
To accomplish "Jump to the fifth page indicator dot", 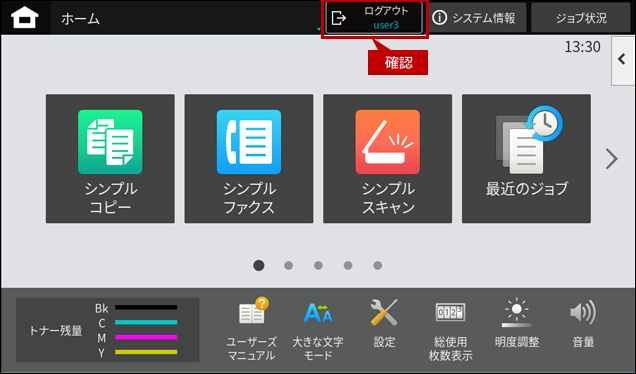I will [378, 265].
